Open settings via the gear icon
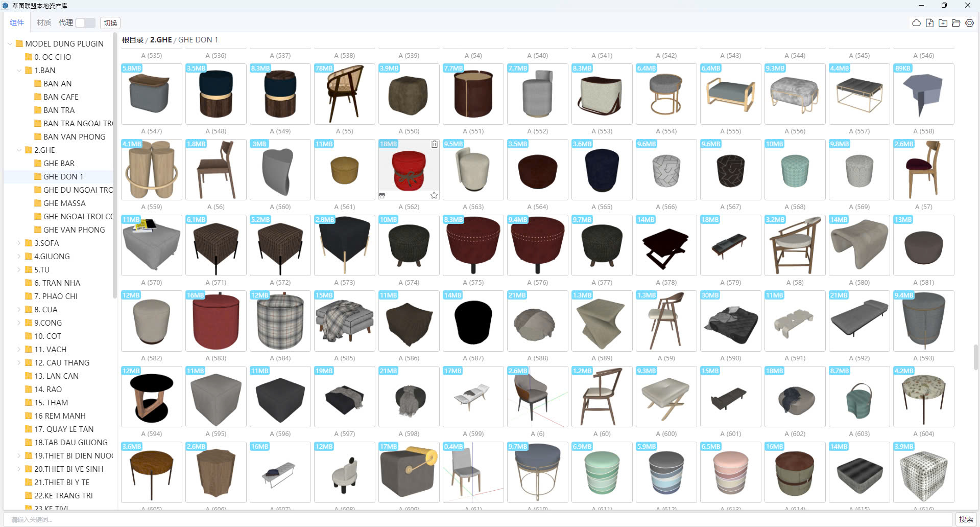 (969, 23)
